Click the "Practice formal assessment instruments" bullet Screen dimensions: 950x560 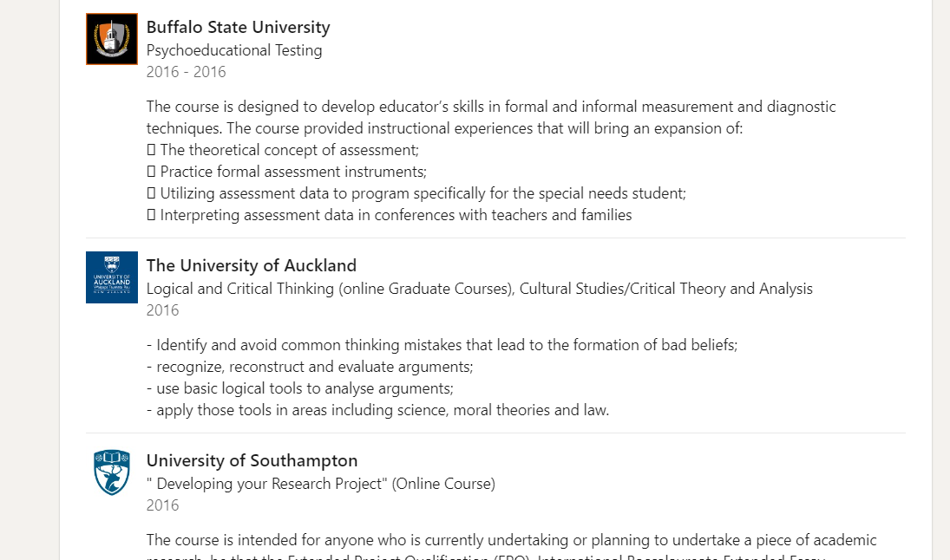292,172
